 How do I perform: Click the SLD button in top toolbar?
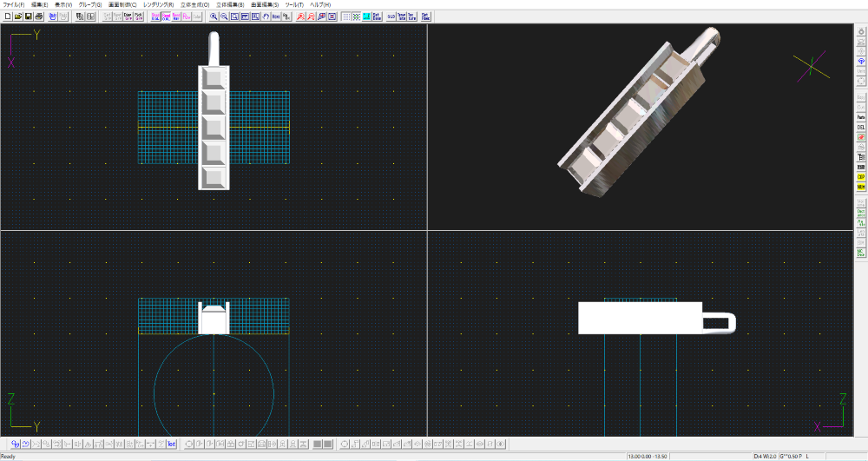tap(391, 16)
